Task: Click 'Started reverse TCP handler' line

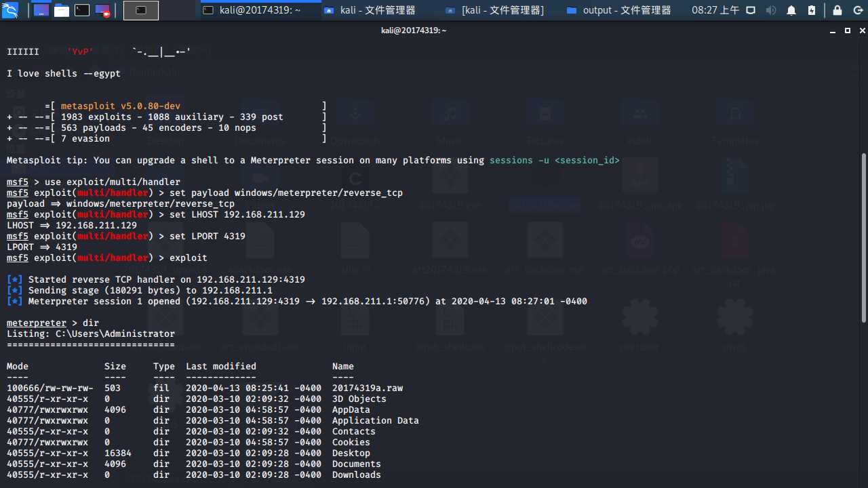Action: [x=156, y=279]
